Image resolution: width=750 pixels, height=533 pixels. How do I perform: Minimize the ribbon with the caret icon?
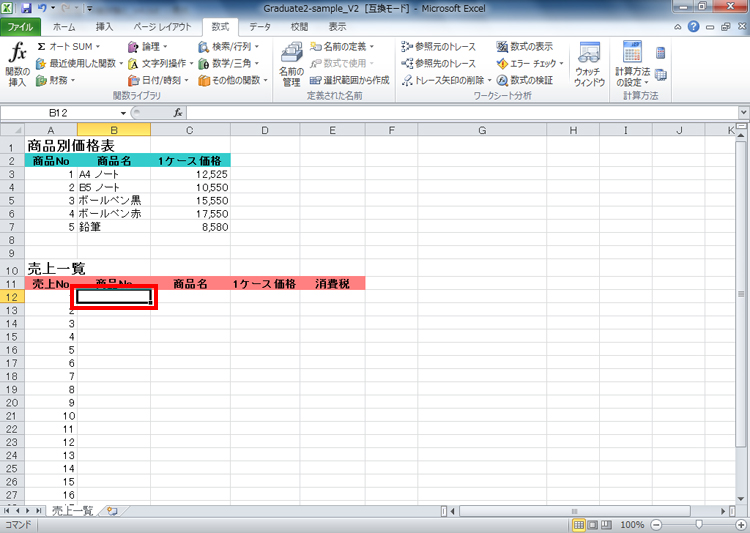(x=678, y=27)
